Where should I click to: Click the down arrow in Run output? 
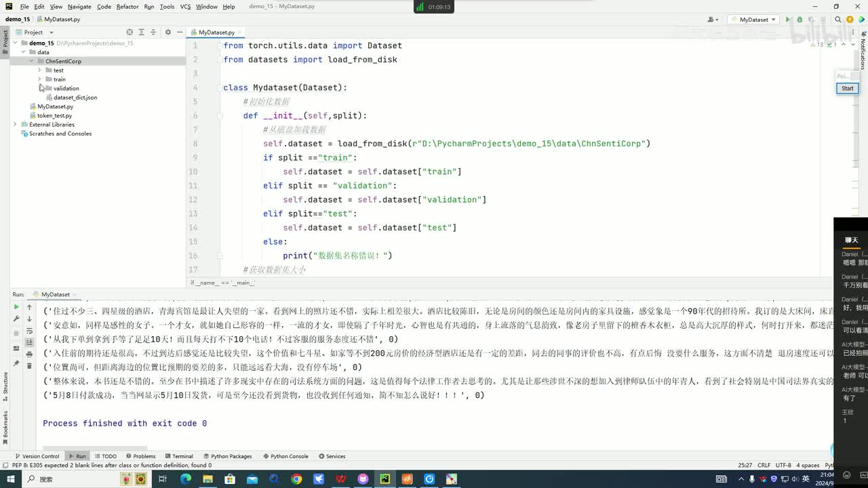29,319
